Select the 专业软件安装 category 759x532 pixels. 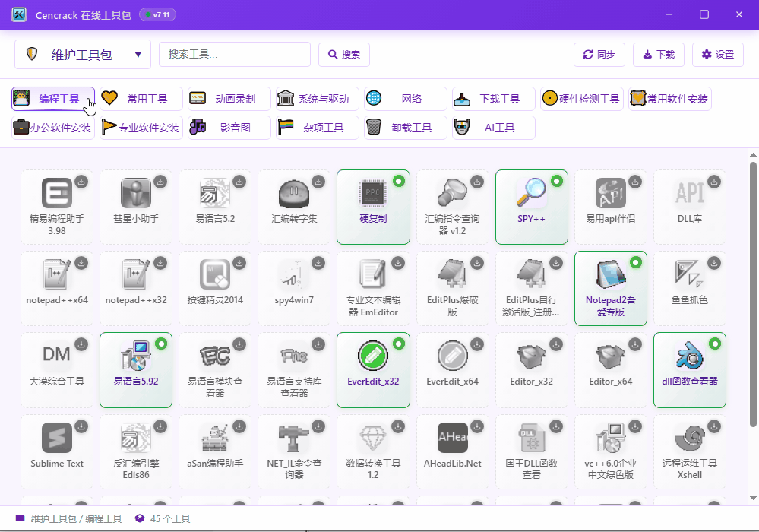click(x=141, y=128)
